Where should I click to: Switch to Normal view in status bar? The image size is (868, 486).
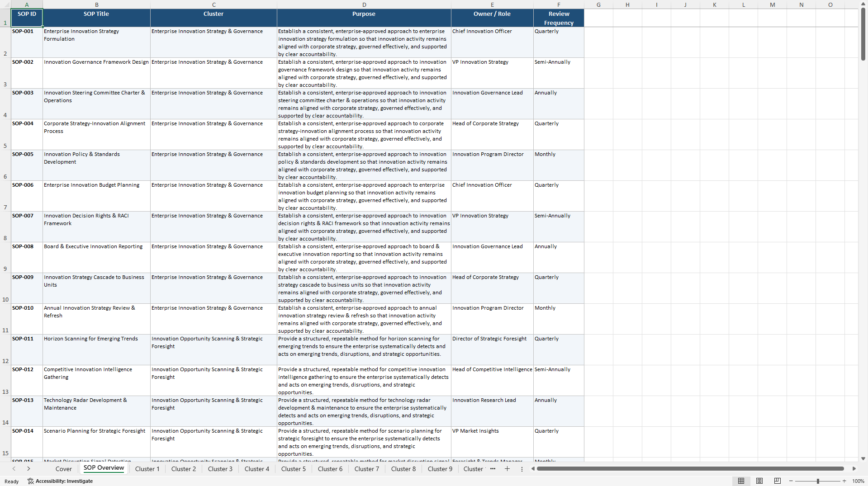click(x=741, y=481)
